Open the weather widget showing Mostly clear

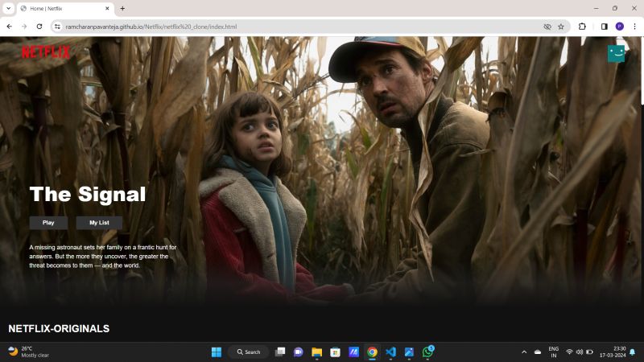point(29,352)
